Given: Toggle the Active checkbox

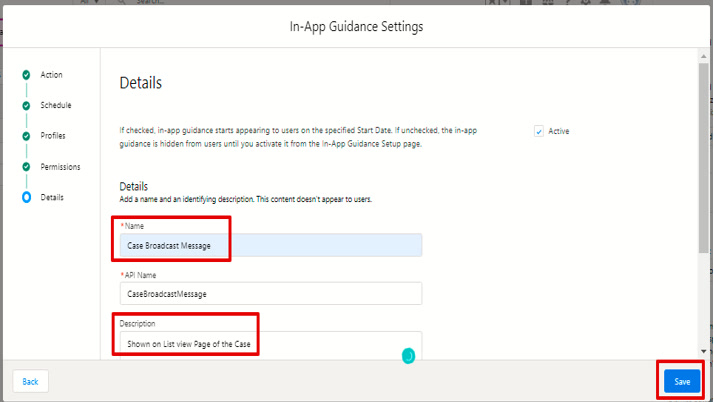Looking at the screenshot, I should [539, 131].
